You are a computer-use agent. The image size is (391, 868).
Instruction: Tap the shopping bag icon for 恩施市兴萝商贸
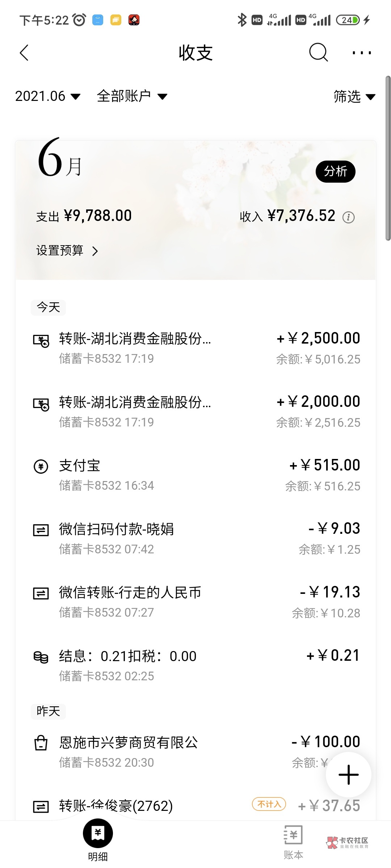tap(41, 743)
